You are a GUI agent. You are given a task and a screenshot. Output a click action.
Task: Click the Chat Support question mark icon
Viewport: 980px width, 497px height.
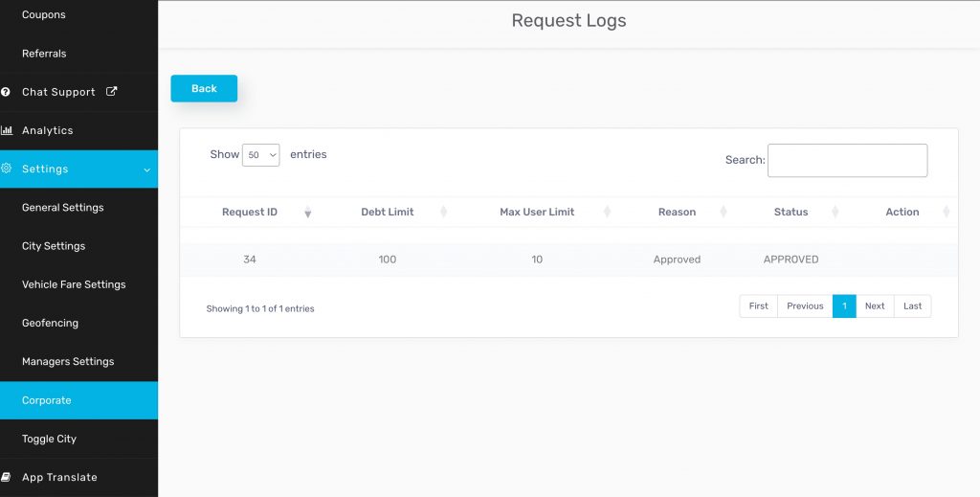(x=6, y=92)
